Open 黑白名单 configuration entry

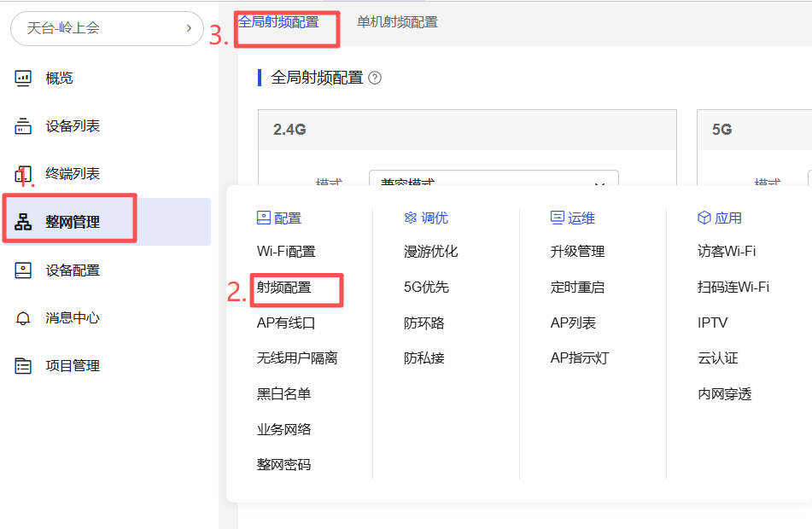point(284,394)
